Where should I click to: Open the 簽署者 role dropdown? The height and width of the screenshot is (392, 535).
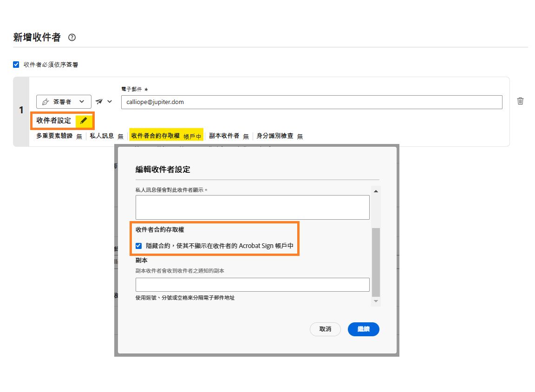pyautogui.click(x=64, y=102)
